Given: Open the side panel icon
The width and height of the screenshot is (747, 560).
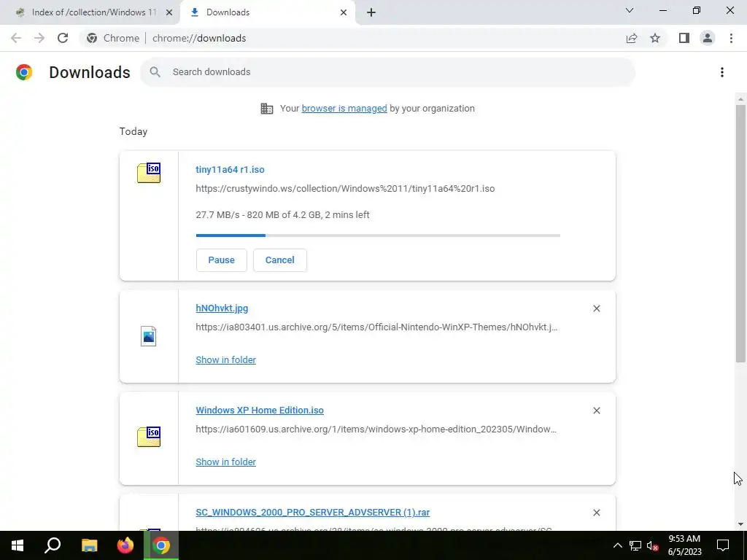Looking at the screenshot, I should point(684,38).
